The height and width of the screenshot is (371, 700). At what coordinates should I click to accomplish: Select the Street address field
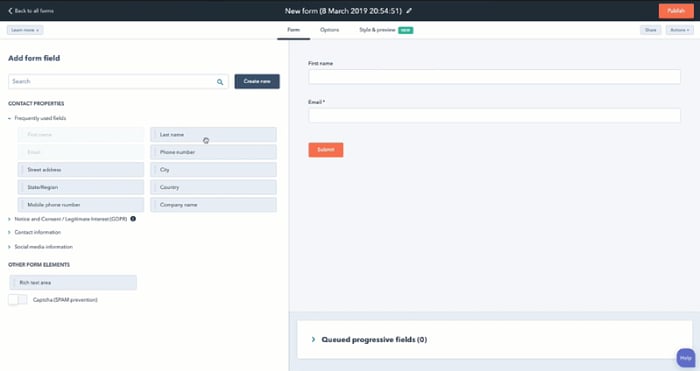click(x=81, y=170)
